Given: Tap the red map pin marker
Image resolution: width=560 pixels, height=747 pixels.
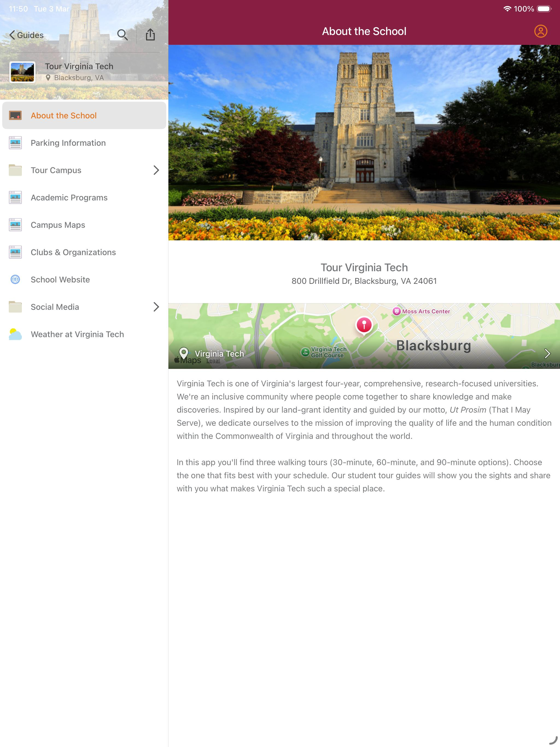Looking at the screenshot, I should (x=364, y=326).
